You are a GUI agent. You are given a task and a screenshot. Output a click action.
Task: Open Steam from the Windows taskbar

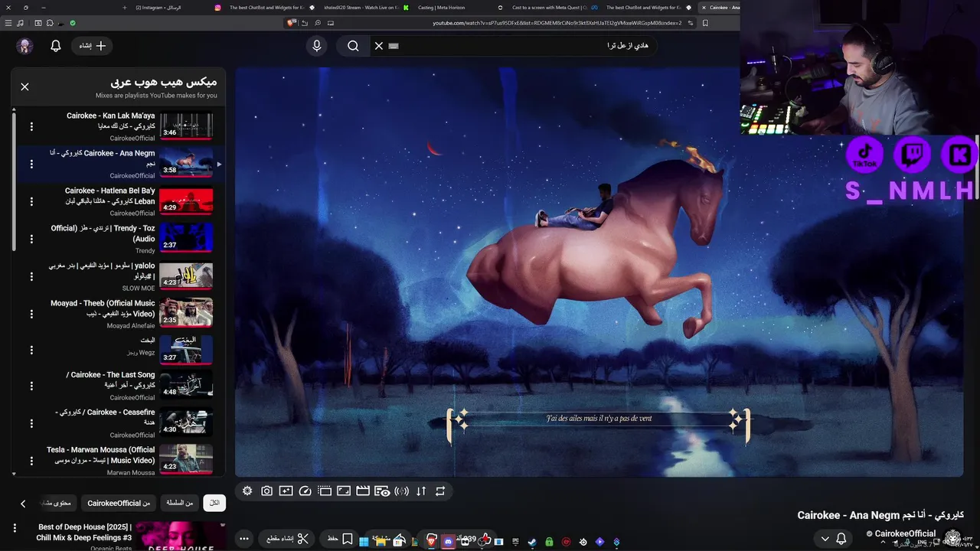tap(532, 542)
